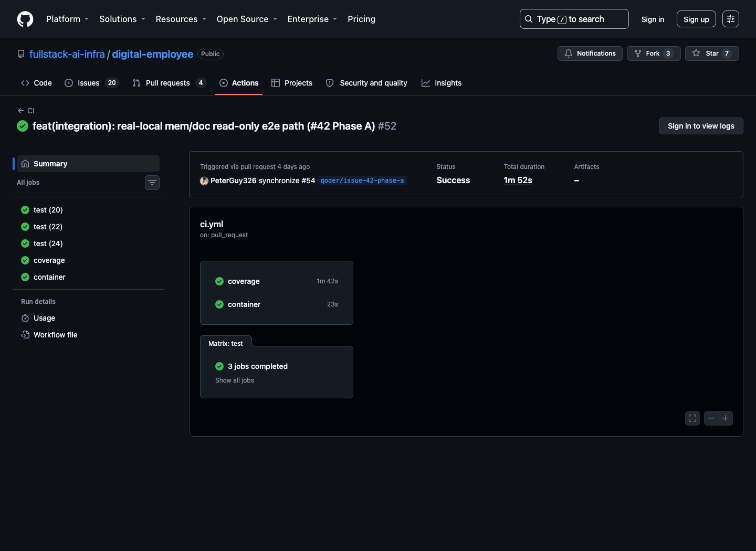The height and width of the screenshot is (551, 756).
Task: Focus the search field
Action: pyautogui.click(x=574, y=19)
